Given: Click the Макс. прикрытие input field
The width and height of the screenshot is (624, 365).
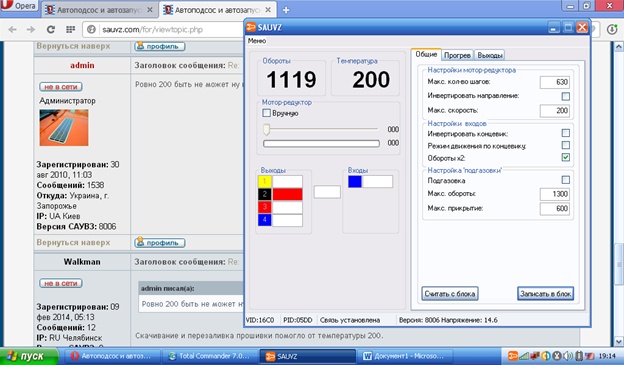Looking at the screenshot, I should [555, 208].
